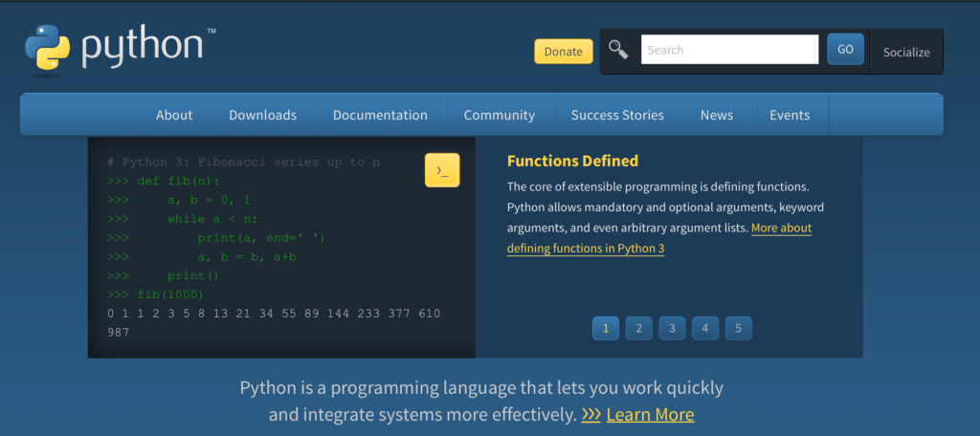Click the Learn More link
The height and width of the screenshot is (436, 980).
[x=650, y=415]
